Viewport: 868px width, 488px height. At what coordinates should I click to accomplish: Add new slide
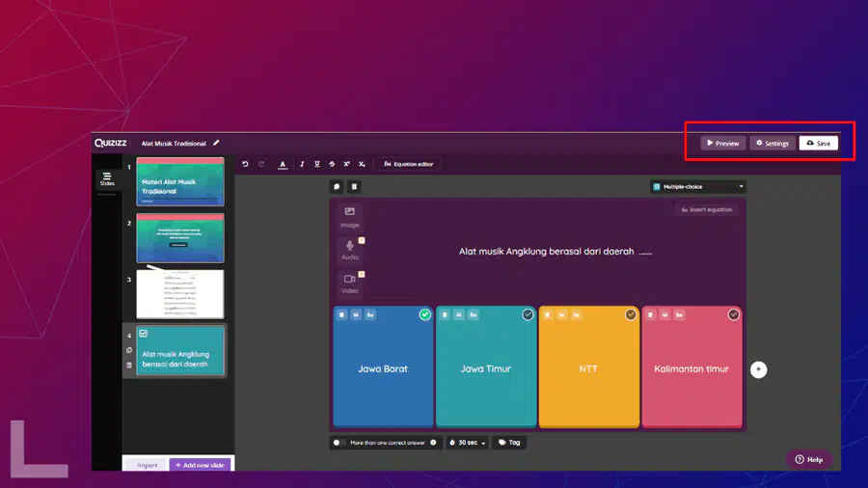(x=200, y=465)
